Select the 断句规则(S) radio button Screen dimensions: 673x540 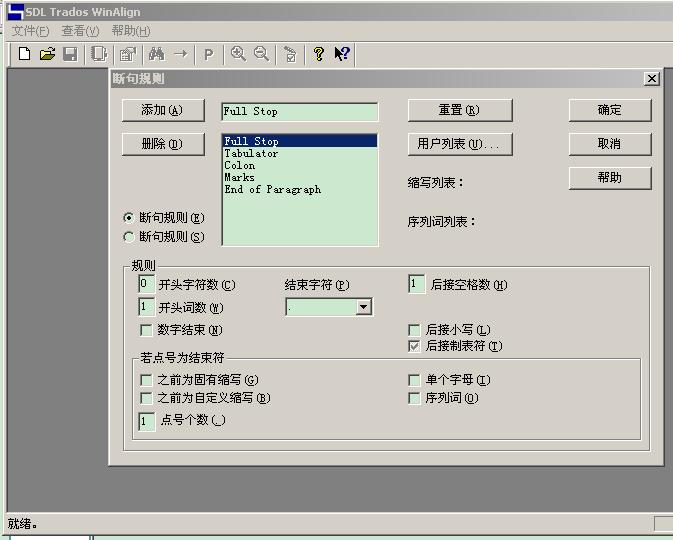128,237
